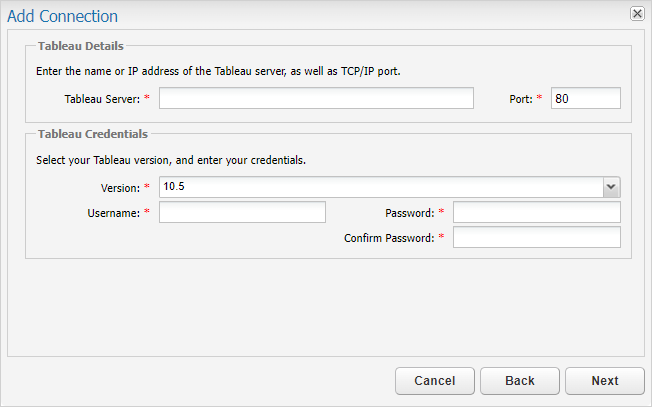This screenshot has width=652, height=407.
Task: Click the Password input field
Action: pyautogui.click(x=537, y=212)
